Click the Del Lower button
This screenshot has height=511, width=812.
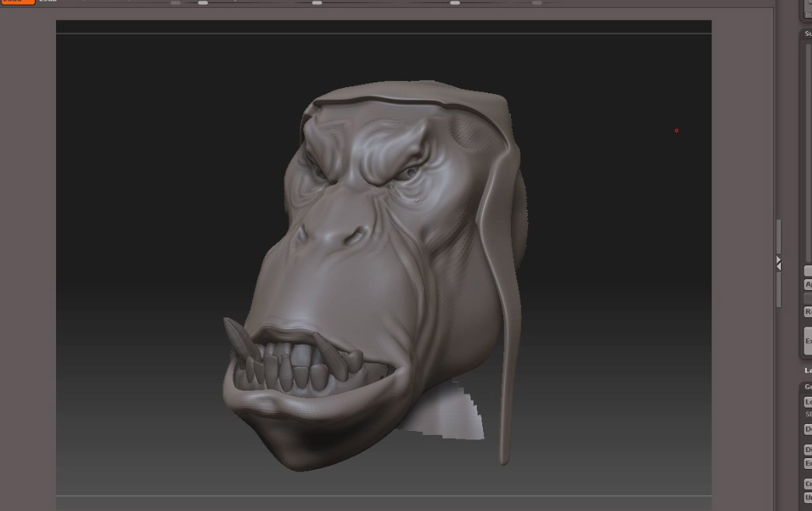(x=807, y=429)
